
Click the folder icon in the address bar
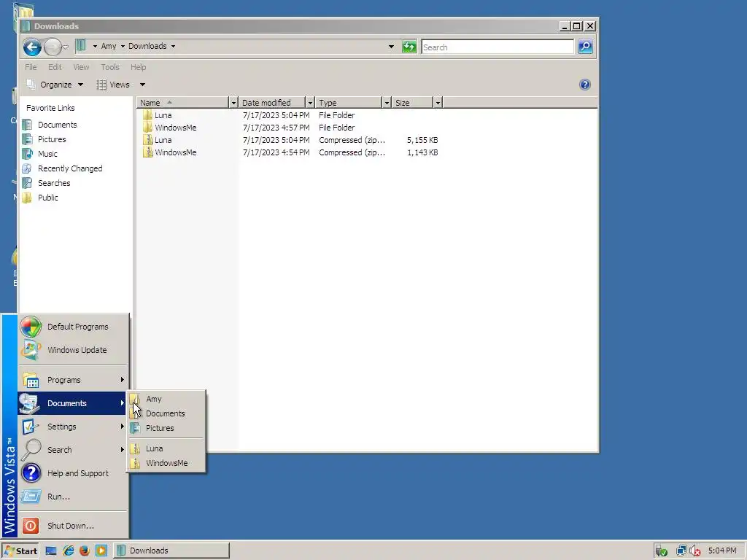[81, 46]
